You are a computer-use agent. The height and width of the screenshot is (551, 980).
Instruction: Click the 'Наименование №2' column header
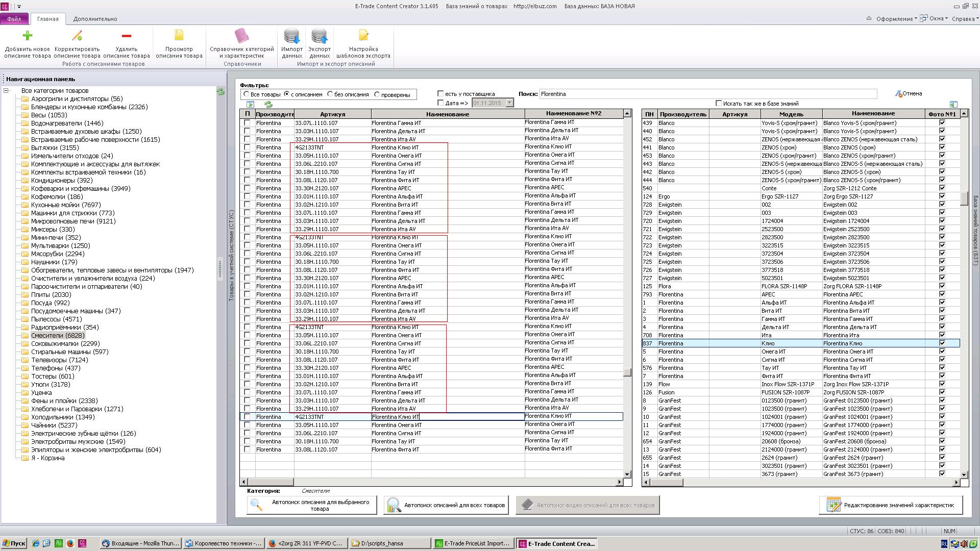point(574,114)
